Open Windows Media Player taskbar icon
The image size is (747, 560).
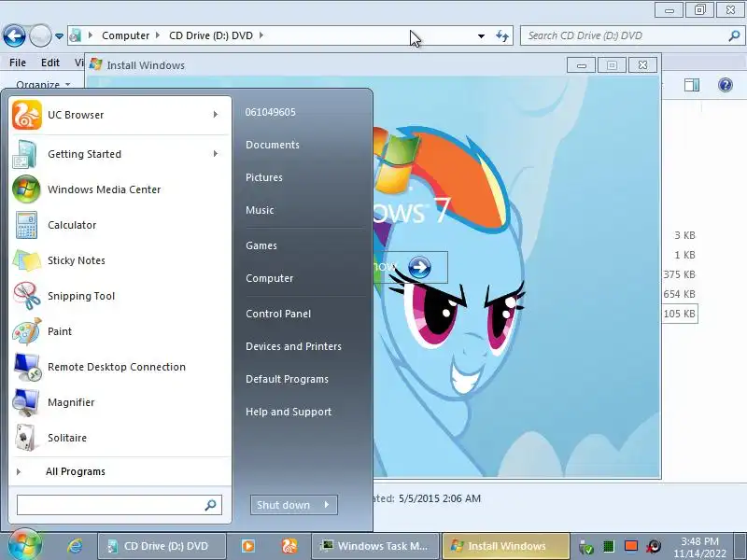point(247,546)
